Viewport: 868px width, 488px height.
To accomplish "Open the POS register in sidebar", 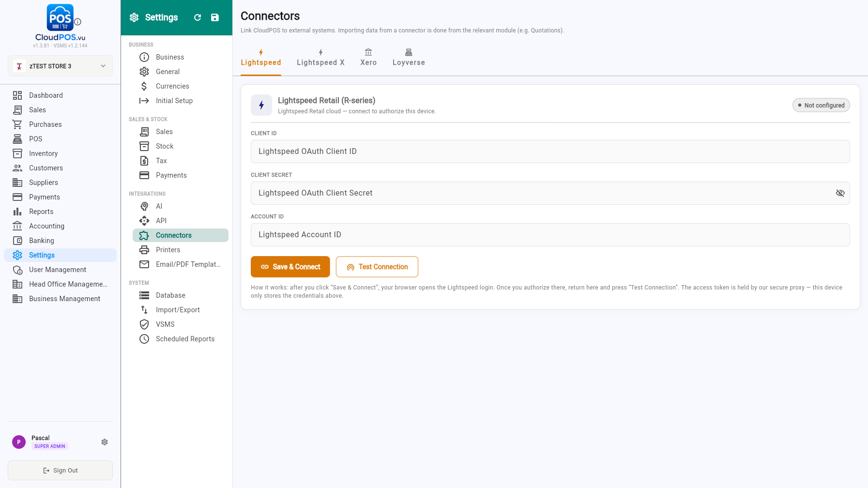I will pyautogui.click(x=60, y=139).
